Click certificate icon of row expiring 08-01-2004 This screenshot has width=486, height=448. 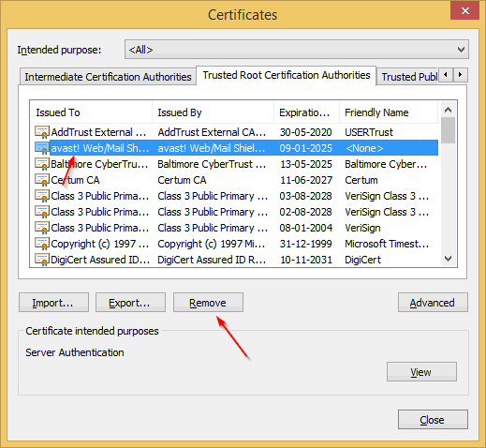point(42,228)
